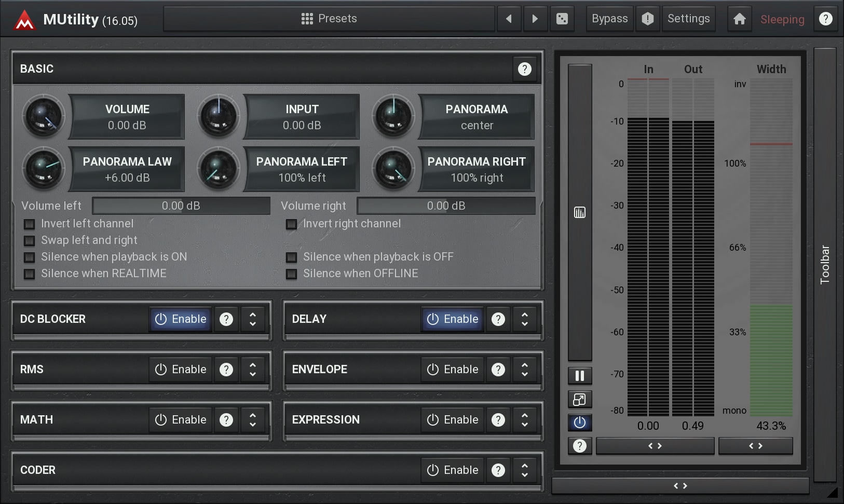Image resolution: width=844 pixels, height=504 pixels.
Task: Expand the DC BLOCKER panel arrows
Action: tap(253, 319)
